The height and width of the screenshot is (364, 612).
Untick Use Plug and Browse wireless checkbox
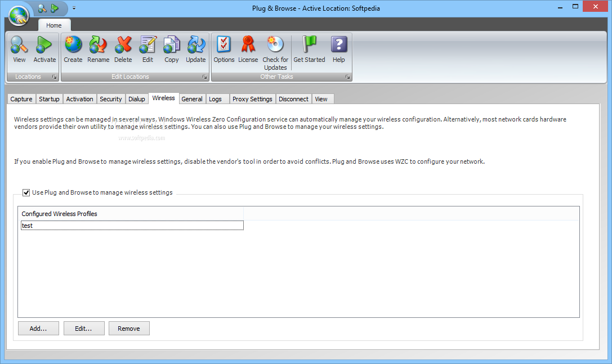tap(26, 192)
